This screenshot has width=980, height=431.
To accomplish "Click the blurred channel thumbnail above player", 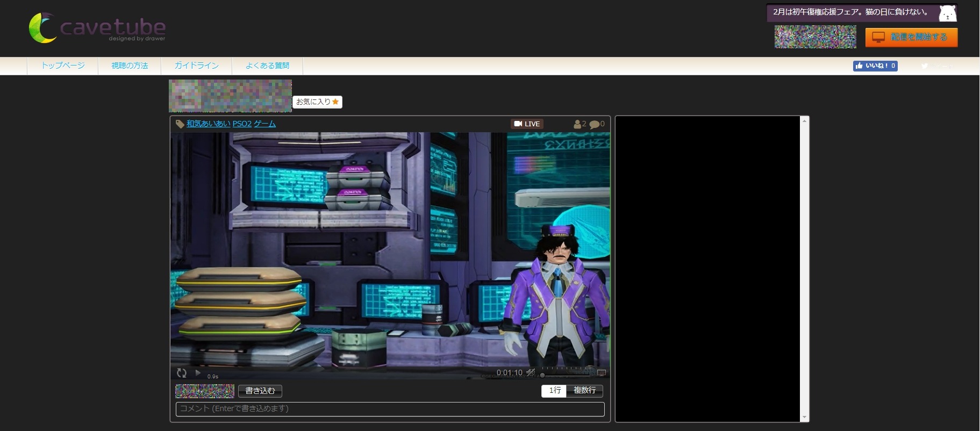I will coord(231,96).
